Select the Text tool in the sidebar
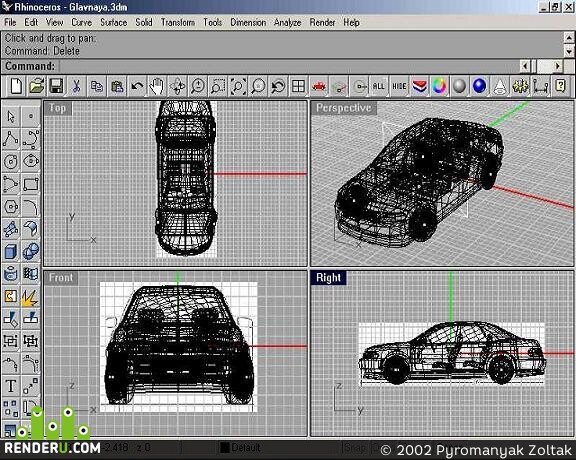Screen dimensions: 576x460 11,386
